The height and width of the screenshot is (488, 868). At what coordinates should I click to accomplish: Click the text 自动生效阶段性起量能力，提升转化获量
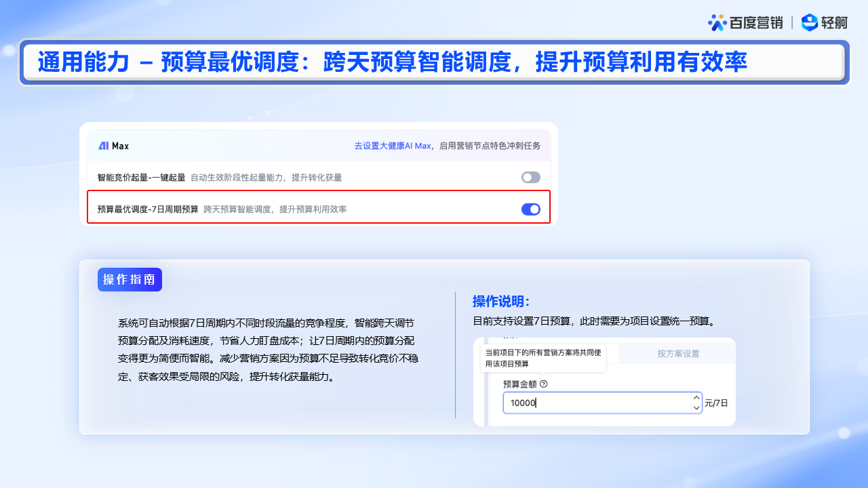[x=266, y=178]
